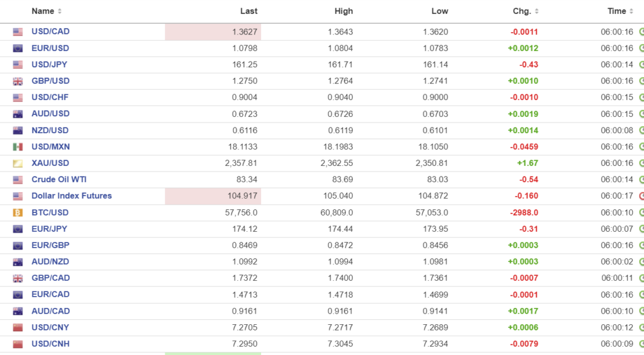Open the AUD/CAD pair link
Viewport: 644px width, 355px height.
pos(50,311)
